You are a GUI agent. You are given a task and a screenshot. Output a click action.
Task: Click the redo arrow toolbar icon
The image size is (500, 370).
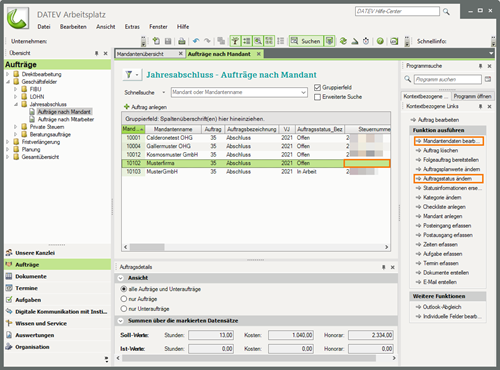[x=207, y=41]
